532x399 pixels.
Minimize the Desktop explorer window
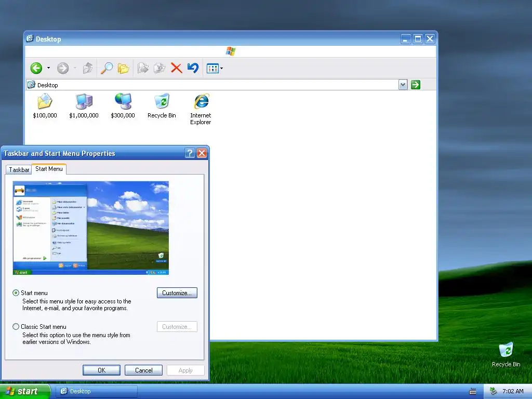(406, 38)
